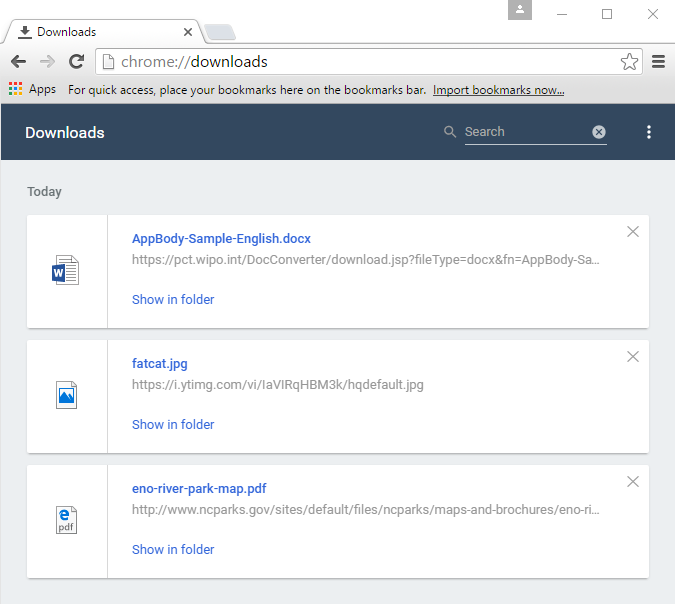Click the chrome://downloads address bar
This screenshot has height=604, width=675.
click(360, 62)
